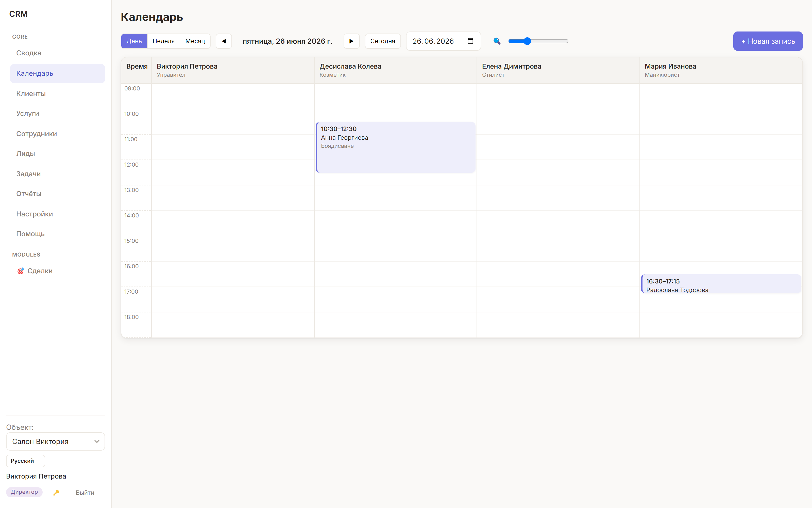The width and height of the screenshot is (812, 508).
Task: Click the key icon near Директор
Action: [56, 492]
